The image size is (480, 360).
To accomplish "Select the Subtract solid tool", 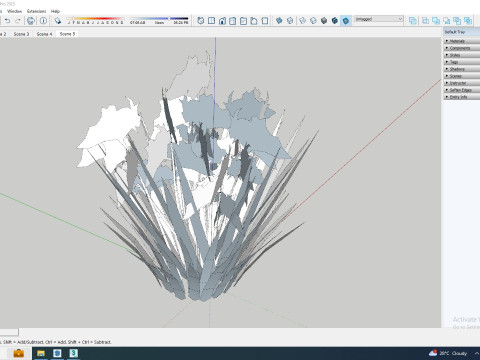I will point(447,21).
